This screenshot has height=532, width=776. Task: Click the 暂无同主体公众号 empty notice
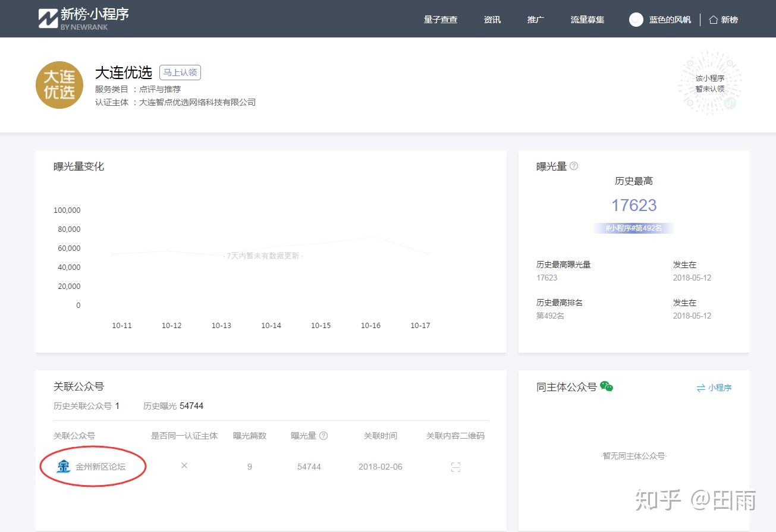[x=634, y=456]
